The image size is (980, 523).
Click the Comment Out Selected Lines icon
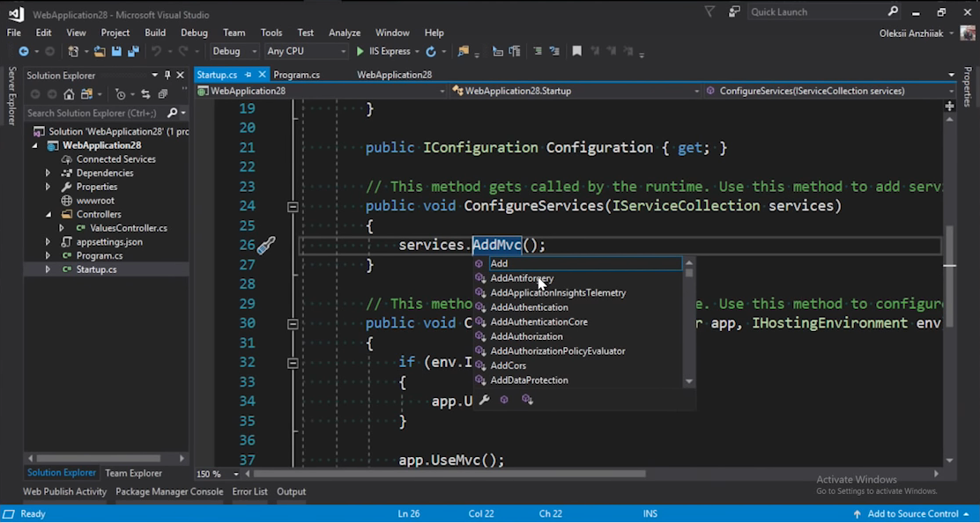click(x=538, y=51)
